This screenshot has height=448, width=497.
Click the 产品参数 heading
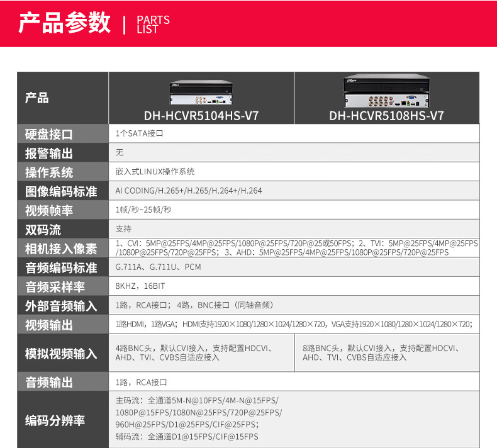tap(65, 23)
